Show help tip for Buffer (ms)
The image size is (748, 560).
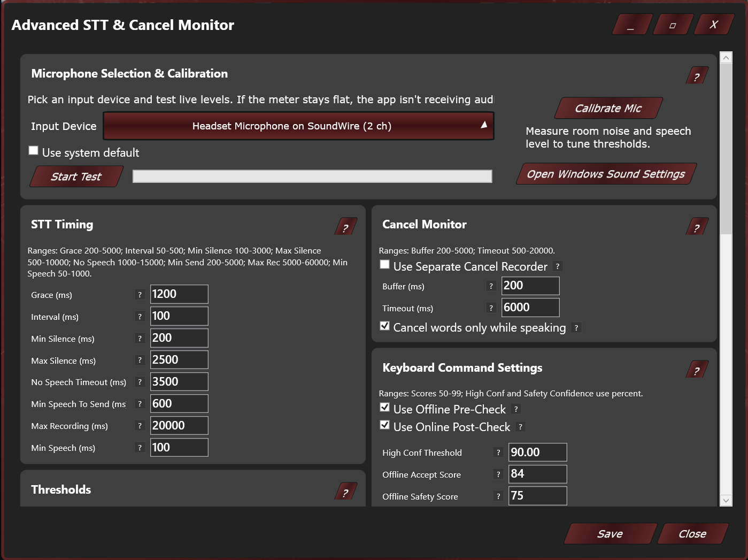[491, 286]
